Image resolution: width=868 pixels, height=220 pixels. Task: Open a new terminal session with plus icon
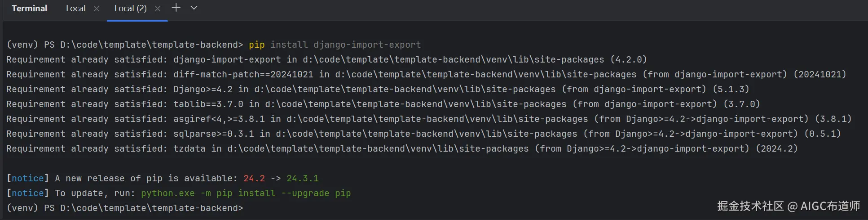(176, 8)
